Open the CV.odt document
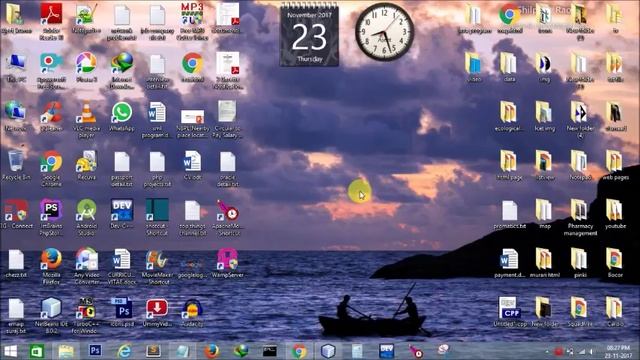This screenshot has width=640, height=360. (192, 165)
